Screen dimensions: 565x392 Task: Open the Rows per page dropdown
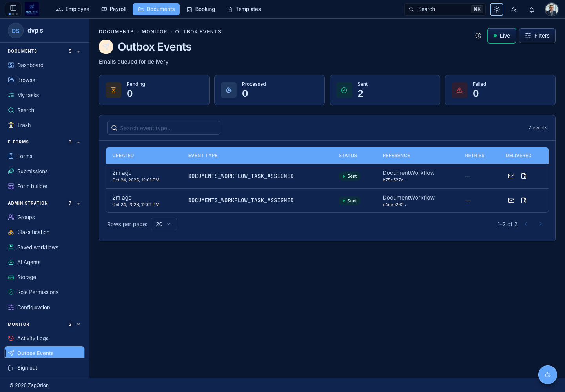tap(164, 224)
